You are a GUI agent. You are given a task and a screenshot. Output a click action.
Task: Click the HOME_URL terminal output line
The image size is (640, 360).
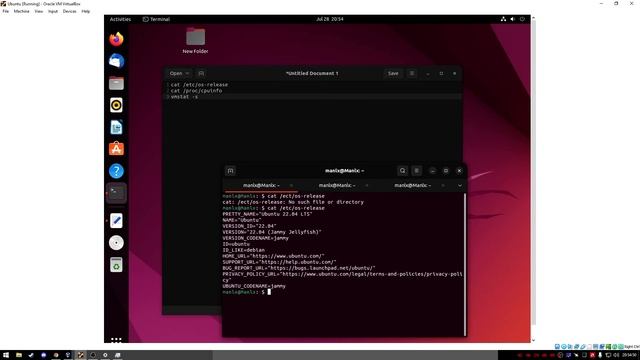click(x=273, y=256)
